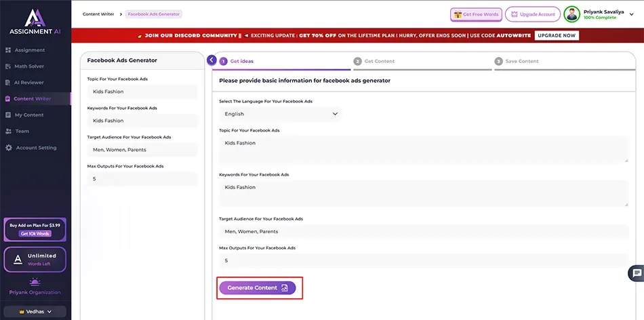Collapse the panel with the left arrow button
The image size is (644, 320).
pos(212,60)
